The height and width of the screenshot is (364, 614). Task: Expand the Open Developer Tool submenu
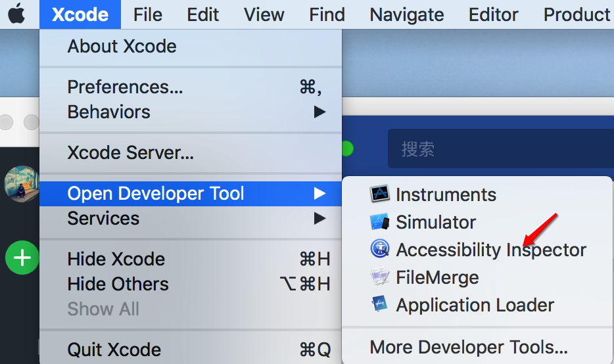pyautogui.click(x=191, y=193)
